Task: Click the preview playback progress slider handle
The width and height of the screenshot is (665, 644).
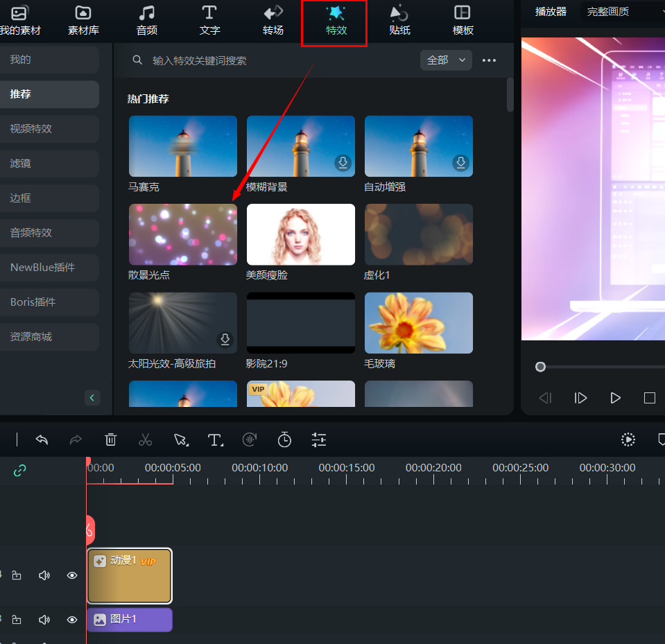Action: (540, 367)
